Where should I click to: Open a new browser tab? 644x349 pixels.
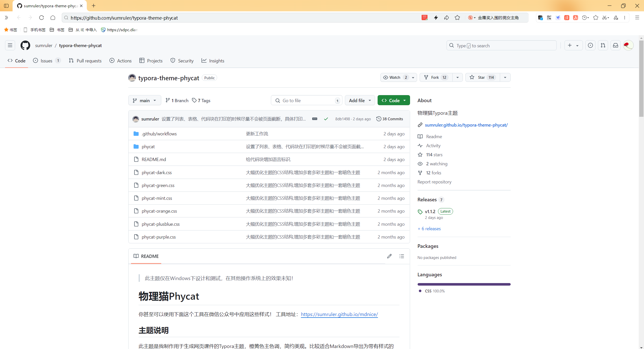point(94,6)
